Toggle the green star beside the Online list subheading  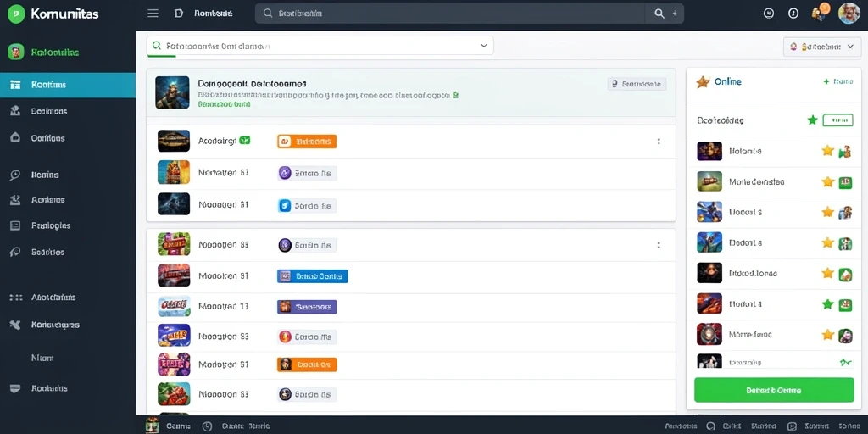[812, 120]
